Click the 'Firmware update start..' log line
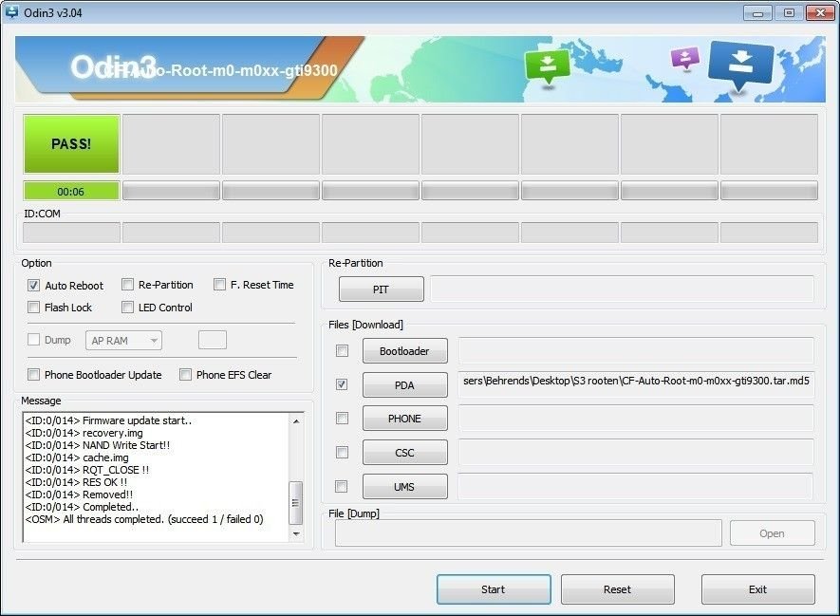 (x=108, y=420)
